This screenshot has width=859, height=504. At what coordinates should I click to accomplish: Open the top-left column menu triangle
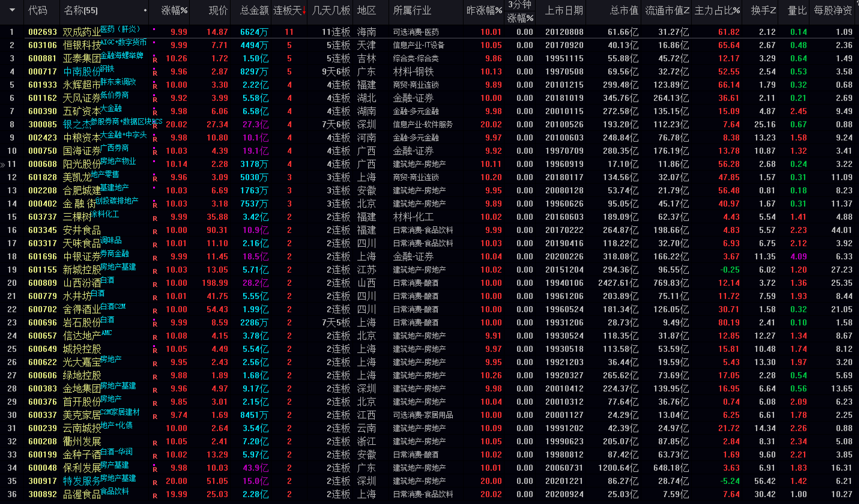[12, 10]
